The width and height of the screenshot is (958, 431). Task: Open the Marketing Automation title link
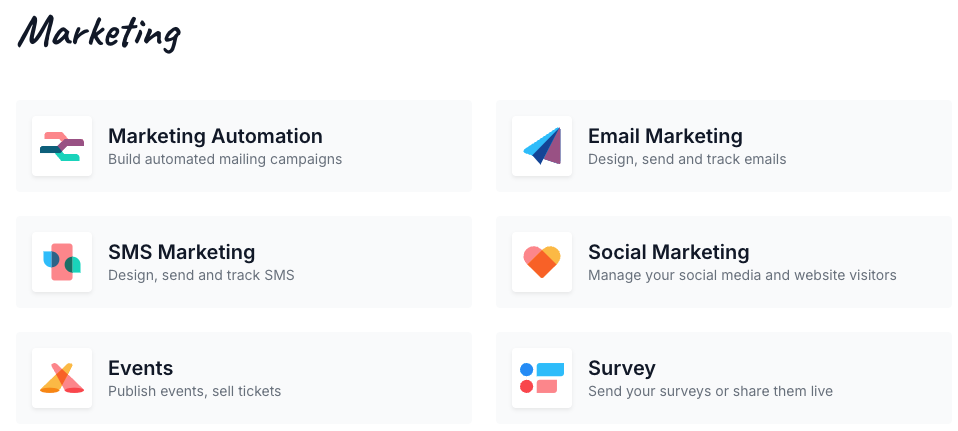pyautogui.click(x=215, y=136)
